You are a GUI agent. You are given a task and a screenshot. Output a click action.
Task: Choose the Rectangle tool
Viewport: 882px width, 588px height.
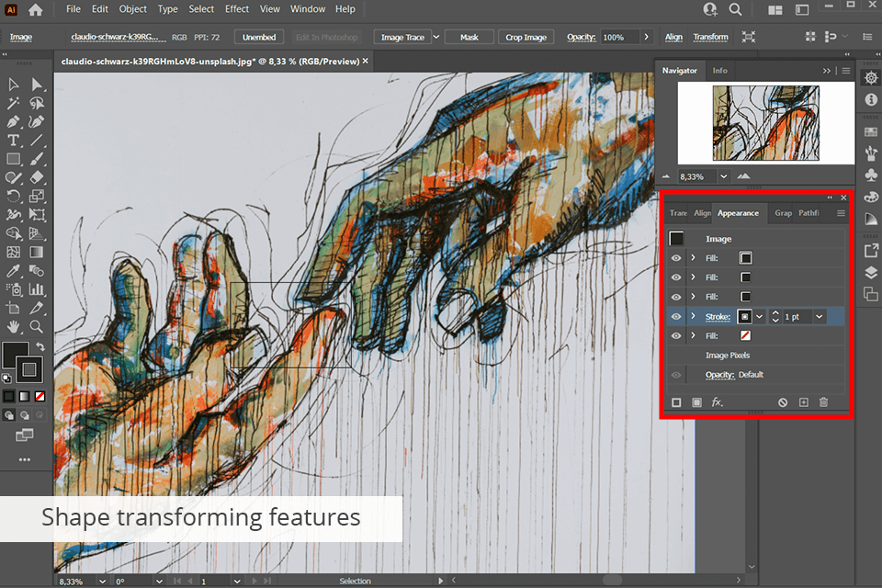[x=14, y=159]
